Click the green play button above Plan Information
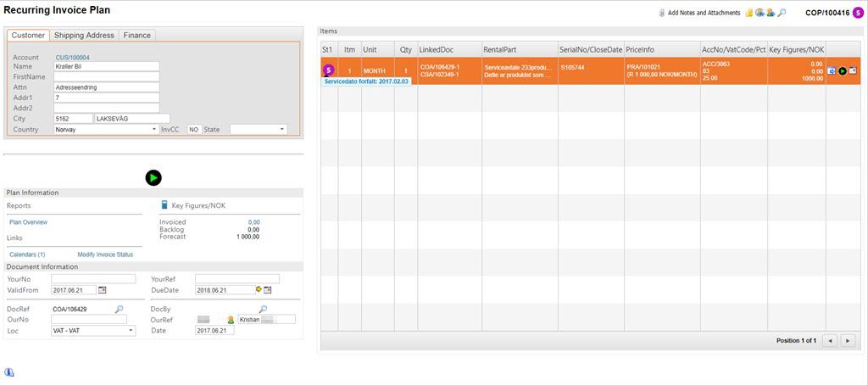 (153, 177)
